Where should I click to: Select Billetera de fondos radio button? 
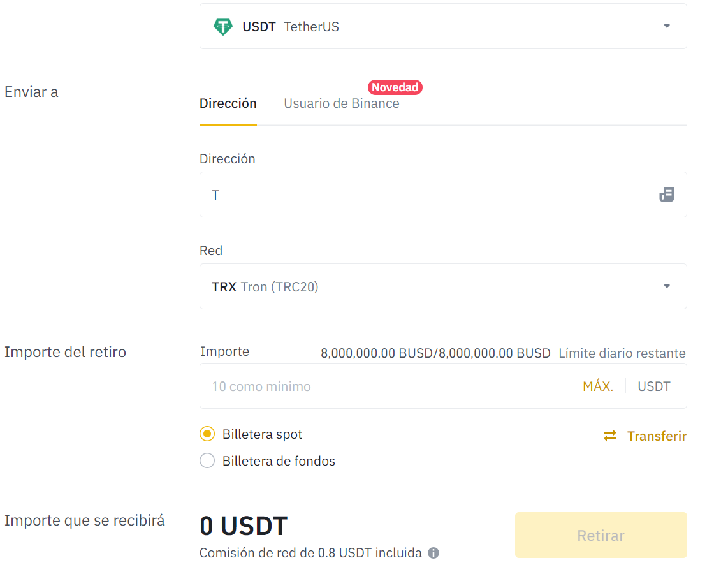(207, 461)
